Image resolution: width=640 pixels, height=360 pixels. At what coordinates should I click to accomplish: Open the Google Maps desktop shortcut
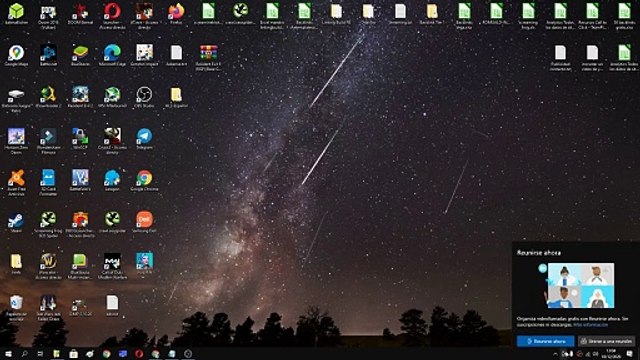tap(16, 56)
